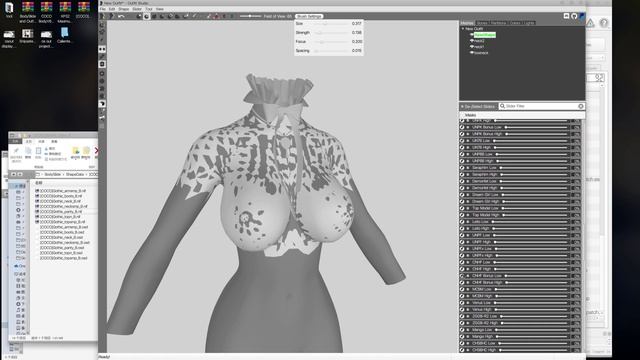Viewport: 640px width, 360px height.
Task: Adjust the Field of View slider
Action: (x=250, y=16)
